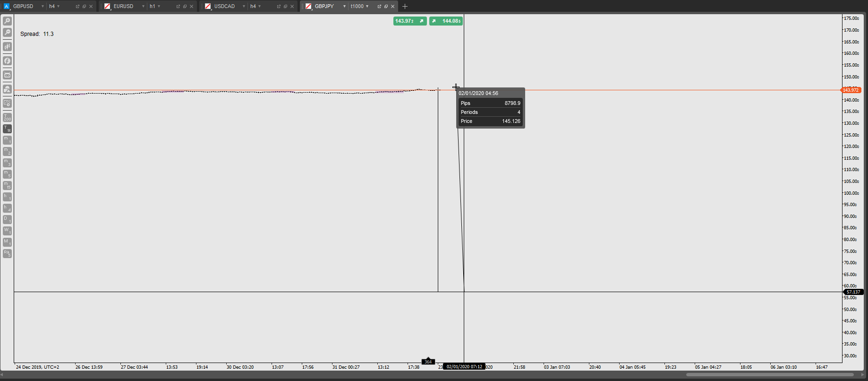
Task: Open GBPJPY tab t1000 timeframe dropdown
Action: tap(359, 6)
